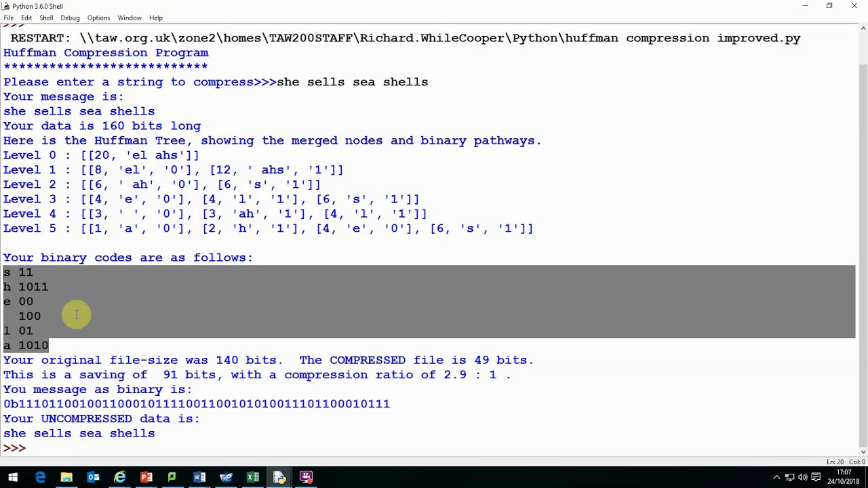Click the 'l 01' binary code line
The image size is (868, 488).
(x=18, y=331)
